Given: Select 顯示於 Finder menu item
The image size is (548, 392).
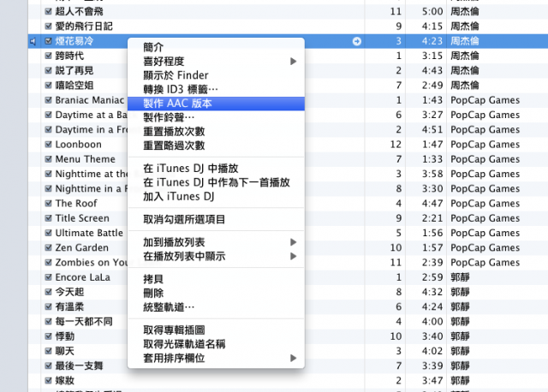Looking at the screenshot, I should [216, 75].
